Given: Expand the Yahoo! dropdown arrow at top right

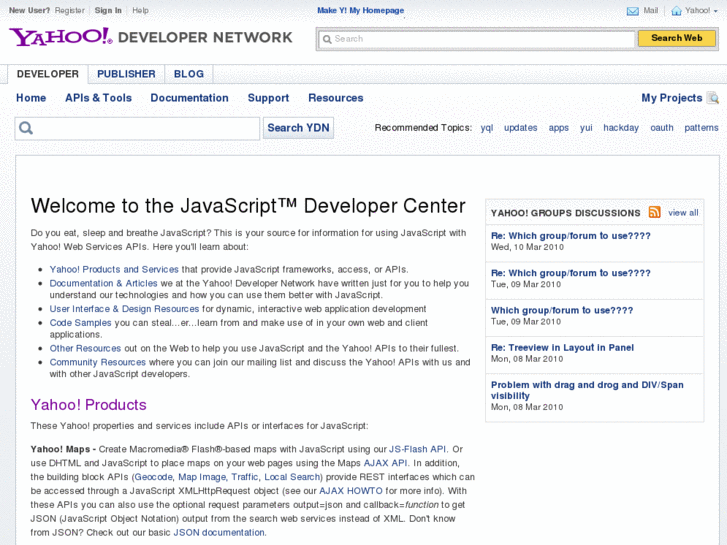Looking at the screenshot, I should (717, 11).
